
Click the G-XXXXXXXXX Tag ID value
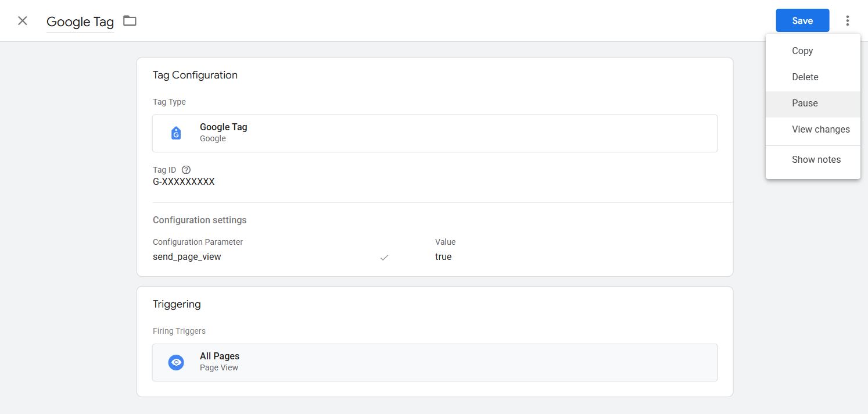(184, 181)
